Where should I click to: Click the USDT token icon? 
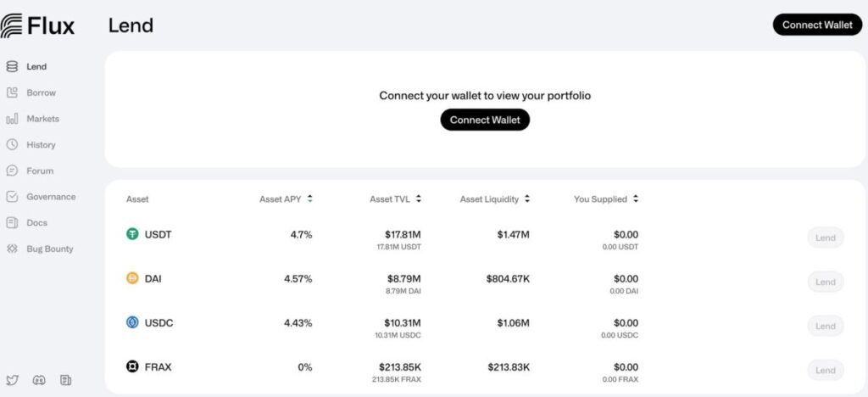tap(132, 234)
